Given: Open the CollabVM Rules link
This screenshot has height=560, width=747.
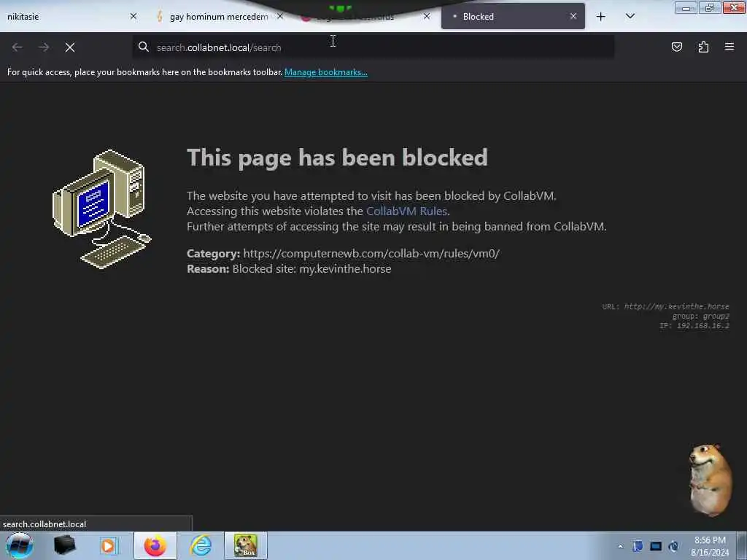Looking at the screenshot, I should (x=406, y=211).
